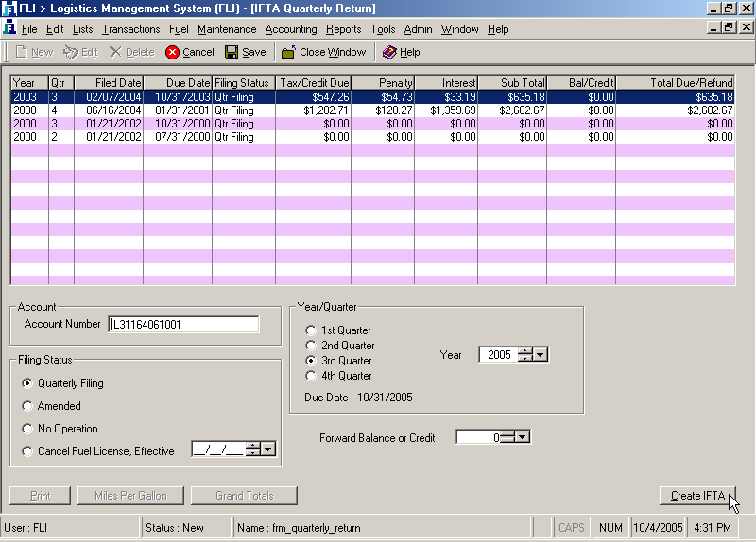This screenshot has height=542, width=756.
Task: Click the Save floppy disk icon
Action: point(232,52)
